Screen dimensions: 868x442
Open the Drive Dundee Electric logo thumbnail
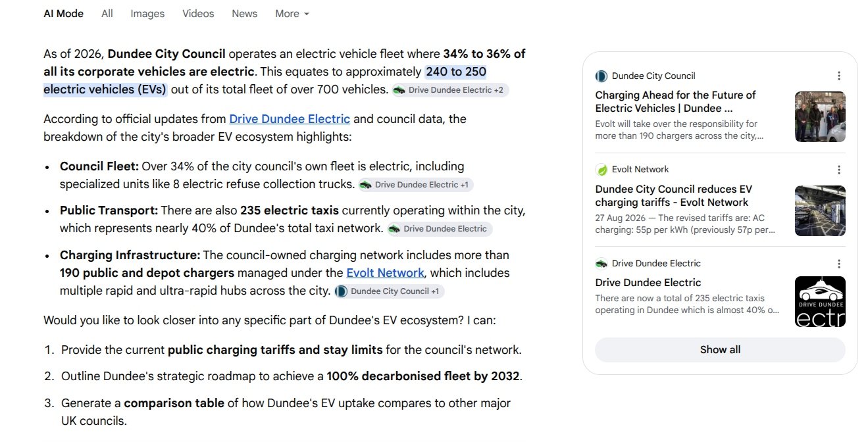820,302
